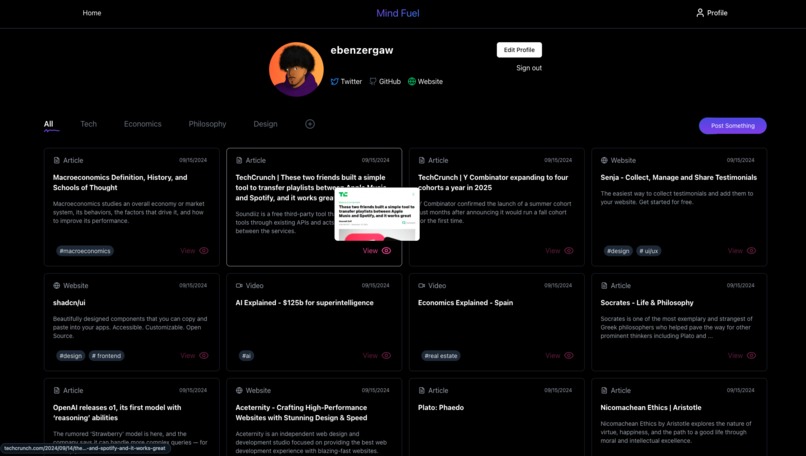Click the # frontend tag
This screenshot has width=806, height=456.
coord(106,356)
